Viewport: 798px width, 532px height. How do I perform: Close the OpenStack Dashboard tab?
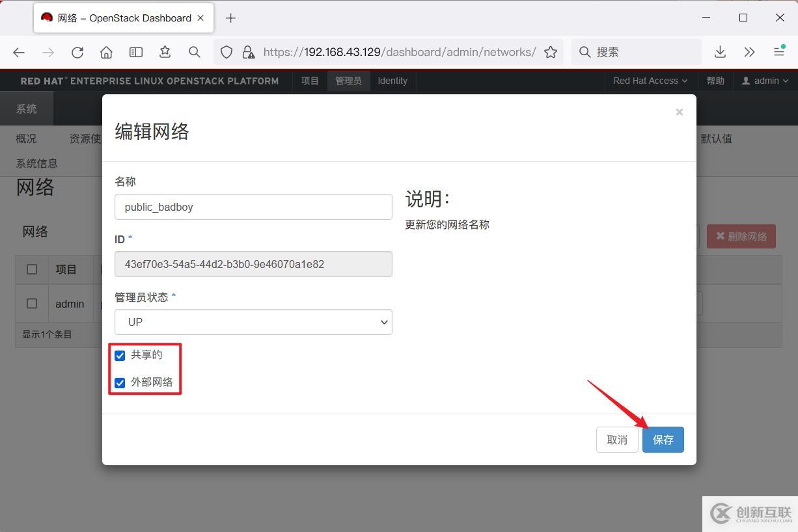[x=200, y=18]
